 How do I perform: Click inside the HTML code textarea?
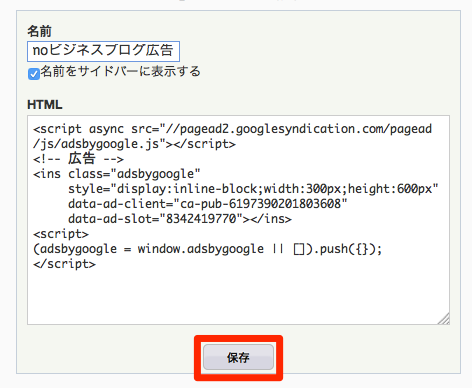point(238,220)
